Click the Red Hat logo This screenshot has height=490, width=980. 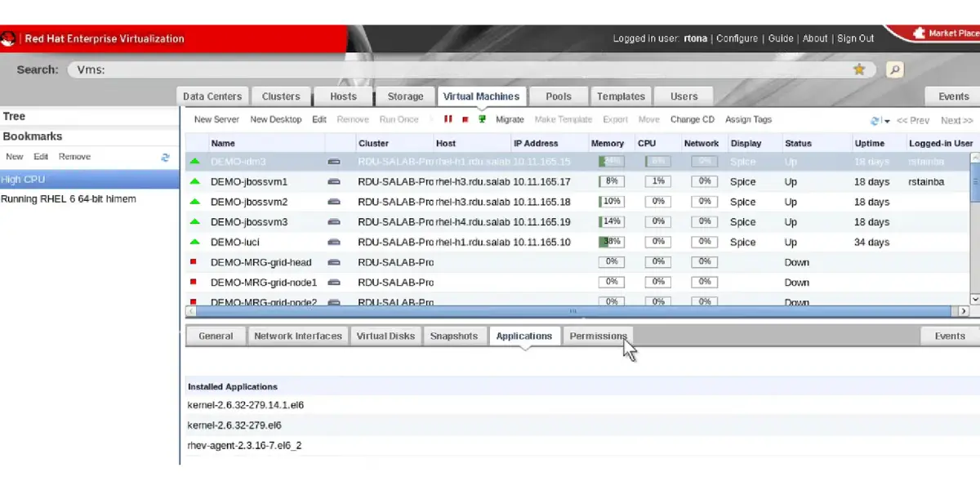(10, 38)
